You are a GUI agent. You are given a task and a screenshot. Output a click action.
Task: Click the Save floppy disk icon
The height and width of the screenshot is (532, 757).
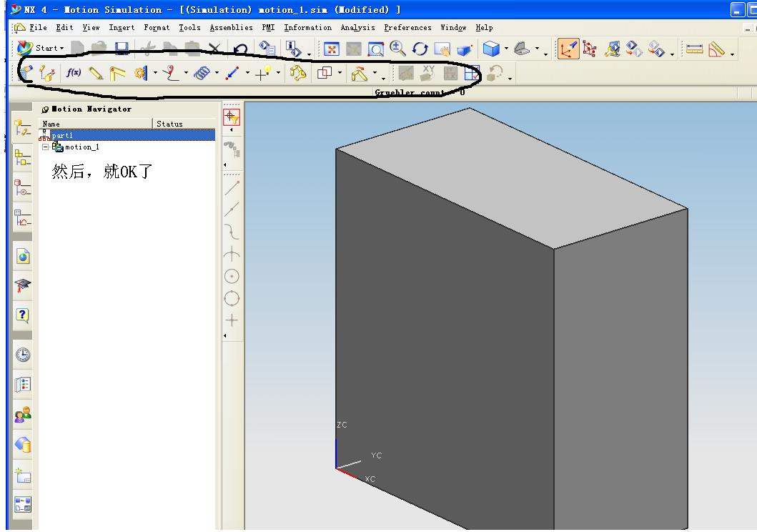point(122,48)
